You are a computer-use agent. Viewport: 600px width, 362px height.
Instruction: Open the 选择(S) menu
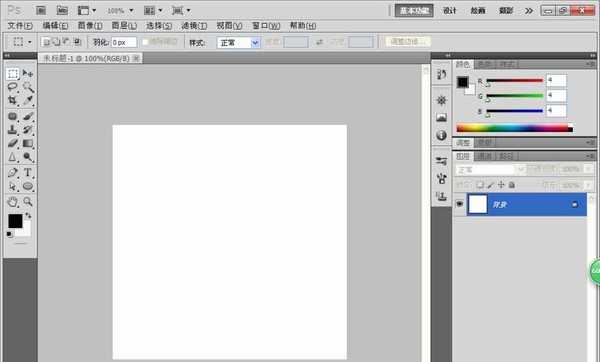point(159,26)
